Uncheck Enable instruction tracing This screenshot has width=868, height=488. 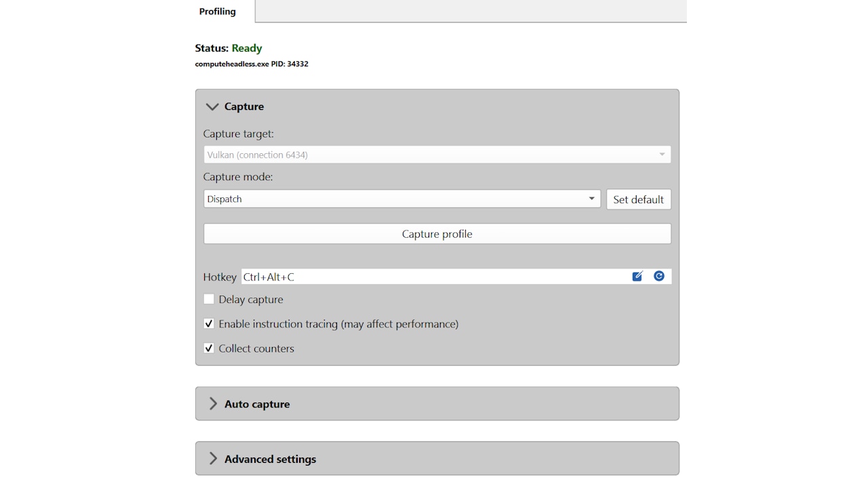pyautogui.click(x=209, y=324)
